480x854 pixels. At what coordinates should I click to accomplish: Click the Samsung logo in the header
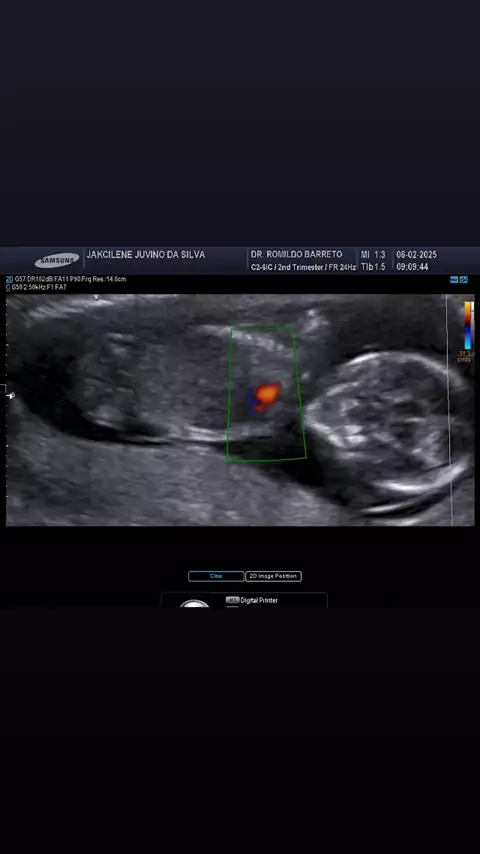coord(57,260)
